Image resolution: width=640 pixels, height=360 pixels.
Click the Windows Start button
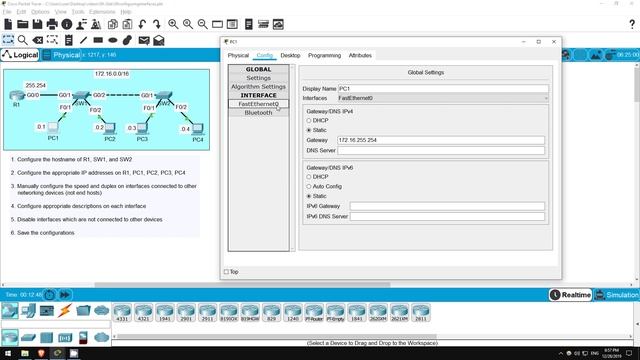[x=8, y=353]
